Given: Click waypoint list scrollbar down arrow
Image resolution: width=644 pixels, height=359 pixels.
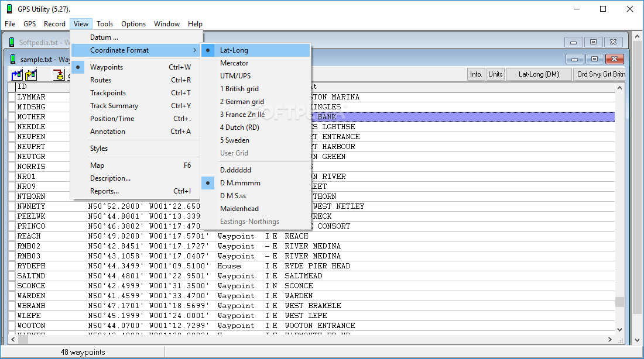Looking at the screenshot, I should tap(619, 329).
